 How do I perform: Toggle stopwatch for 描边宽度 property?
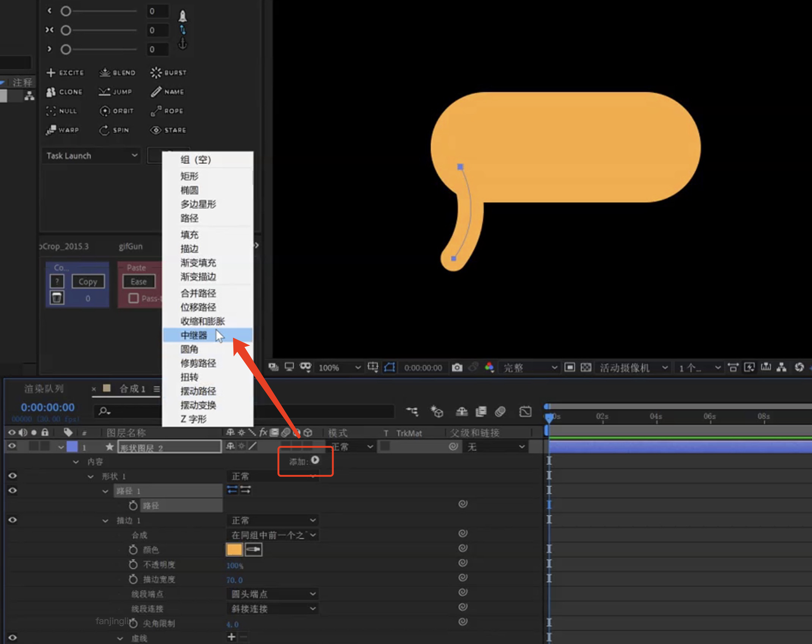(133, 579)
